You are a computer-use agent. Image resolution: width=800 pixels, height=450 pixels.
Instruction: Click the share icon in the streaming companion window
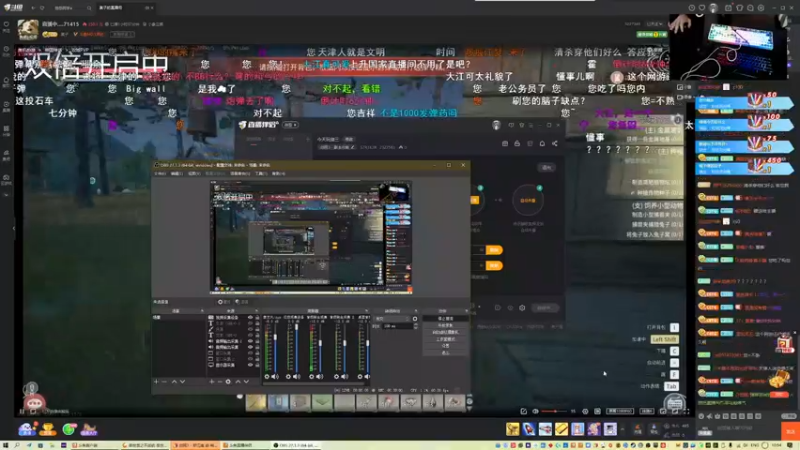point(555,144)
